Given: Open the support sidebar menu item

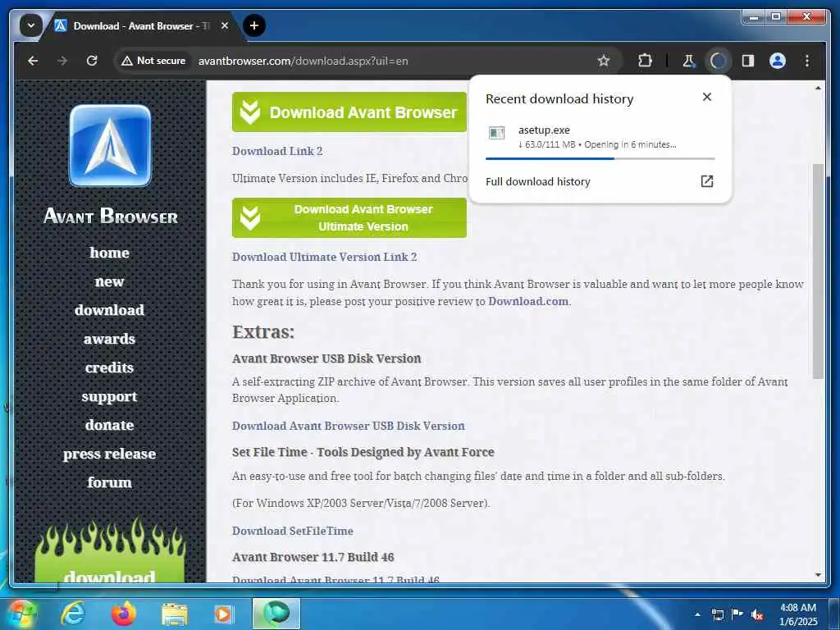Looking at the screenshot, I should click(x=109, y=396).
